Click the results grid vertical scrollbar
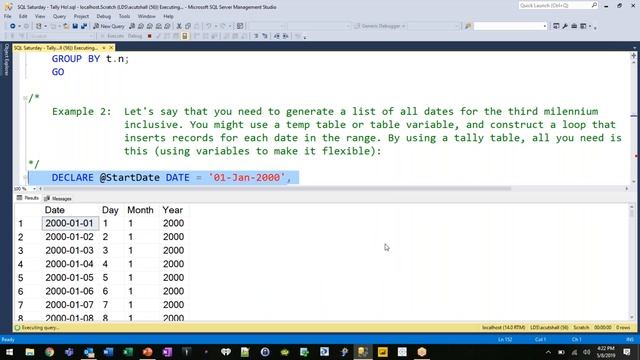The width and height of the screenshot is (640, 360). [632, 261]
